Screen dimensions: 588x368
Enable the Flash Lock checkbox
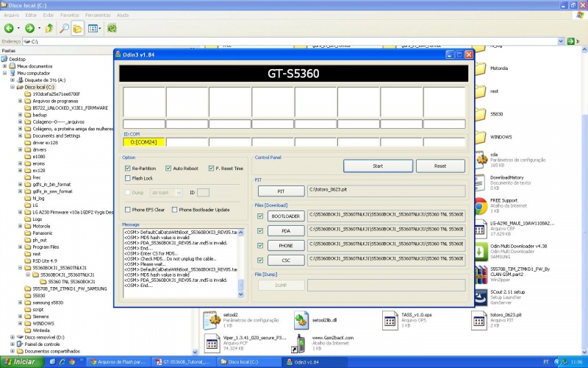click(127, 178)
